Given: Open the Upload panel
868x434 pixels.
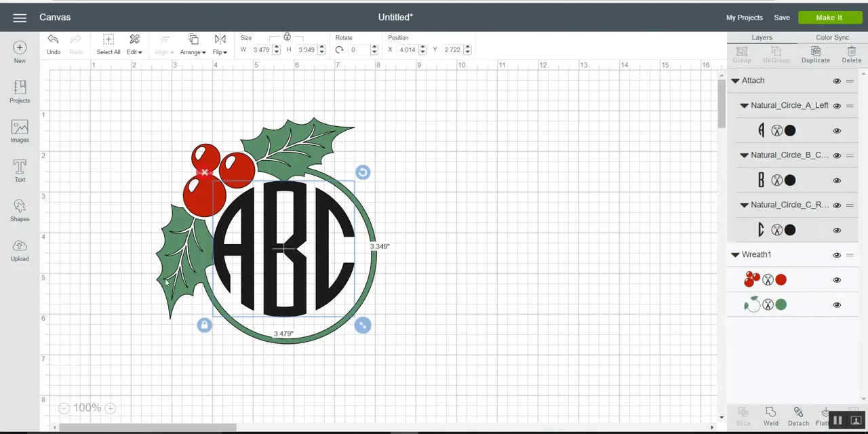Looking at the screenshot, I should tap(20, 250).
